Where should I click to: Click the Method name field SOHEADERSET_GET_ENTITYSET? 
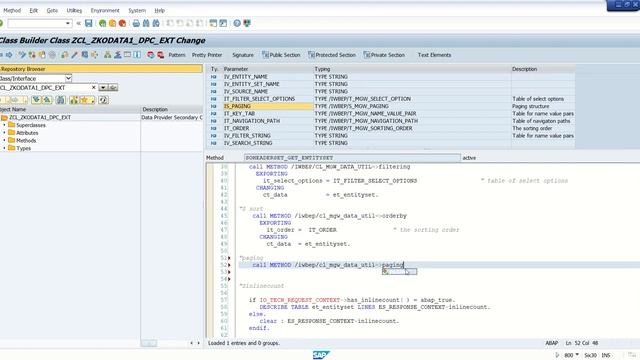(x=352, y=158)
